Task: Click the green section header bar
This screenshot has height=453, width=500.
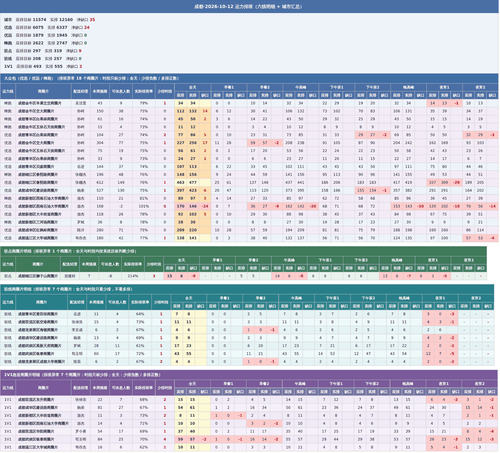Action: point(243,251)
